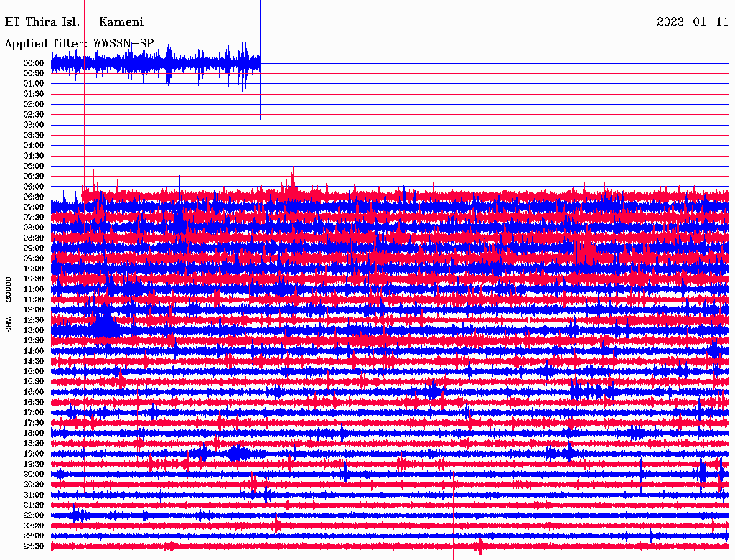Screen dimensions: 735x560
Task: Select the 20:30 time label
Action: point(34,485)
